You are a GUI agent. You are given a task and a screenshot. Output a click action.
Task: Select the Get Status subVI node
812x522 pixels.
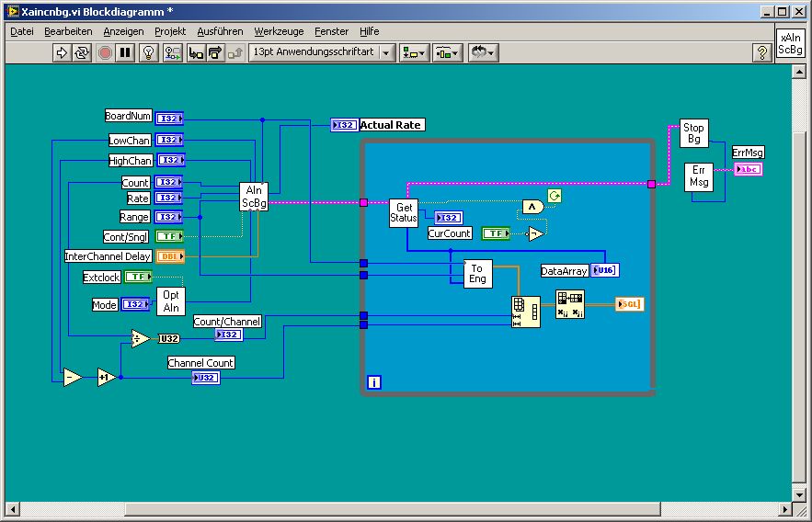404,212
